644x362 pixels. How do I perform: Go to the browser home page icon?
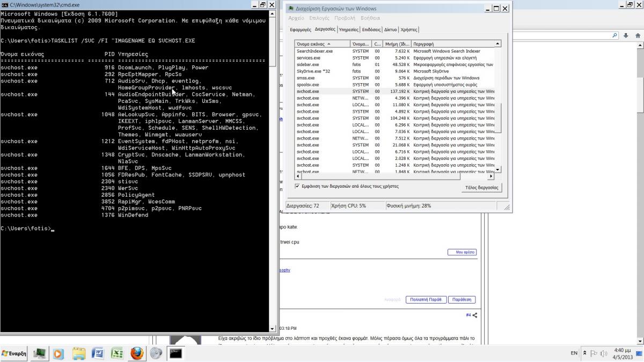tap(638, 35)
